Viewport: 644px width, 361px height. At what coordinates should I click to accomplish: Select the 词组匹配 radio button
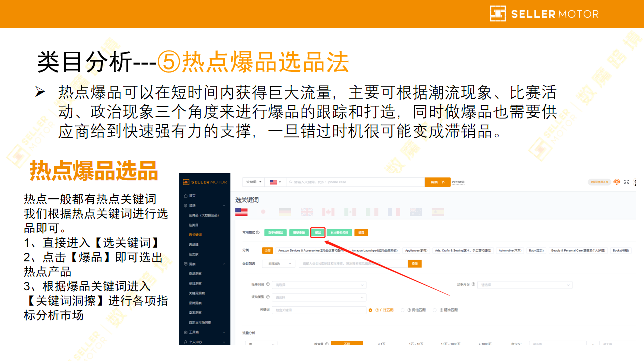point(403,310)
